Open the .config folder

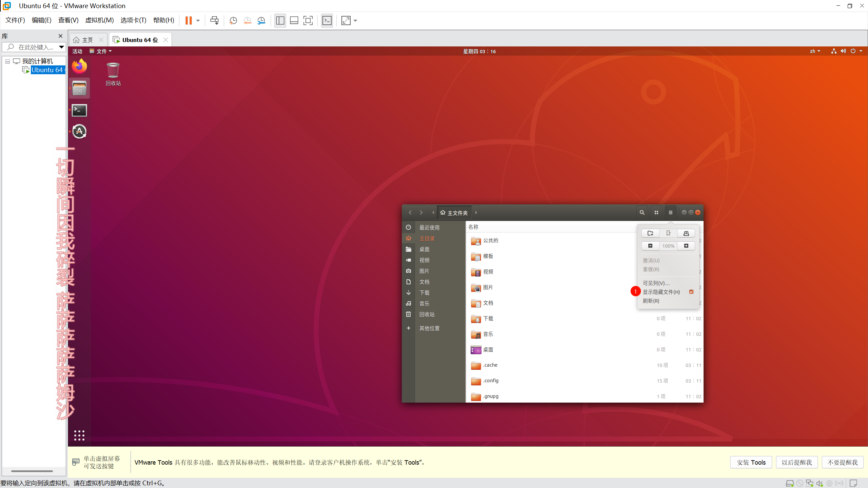[490, 381]
